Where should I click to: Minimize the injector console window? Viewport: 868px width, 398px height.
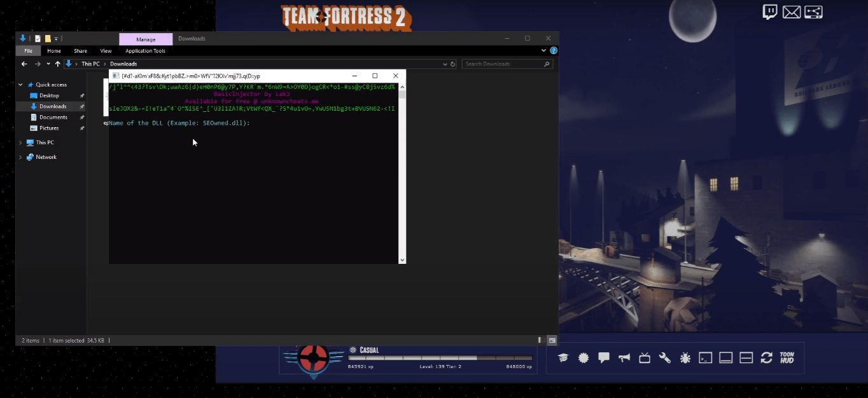(x=354, y=76)
